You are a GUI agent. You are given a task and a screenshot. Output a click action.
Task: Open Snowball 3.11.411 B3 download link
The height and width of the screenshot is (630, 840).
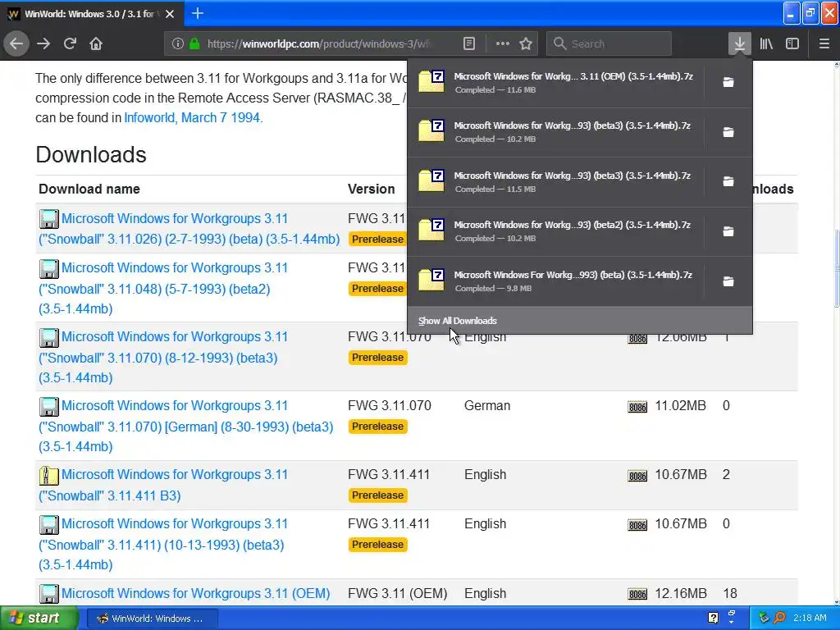[x=163, y=485]
